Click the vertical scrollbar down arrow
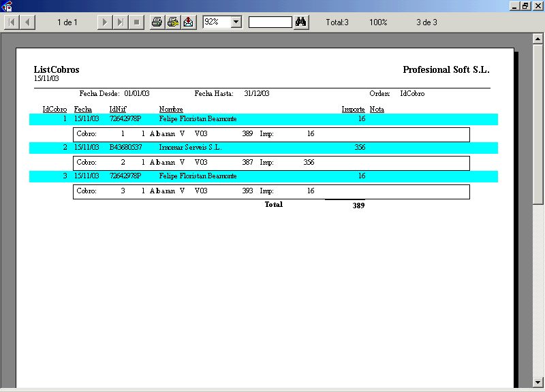 pyautogui.click(x=538, y=382)
